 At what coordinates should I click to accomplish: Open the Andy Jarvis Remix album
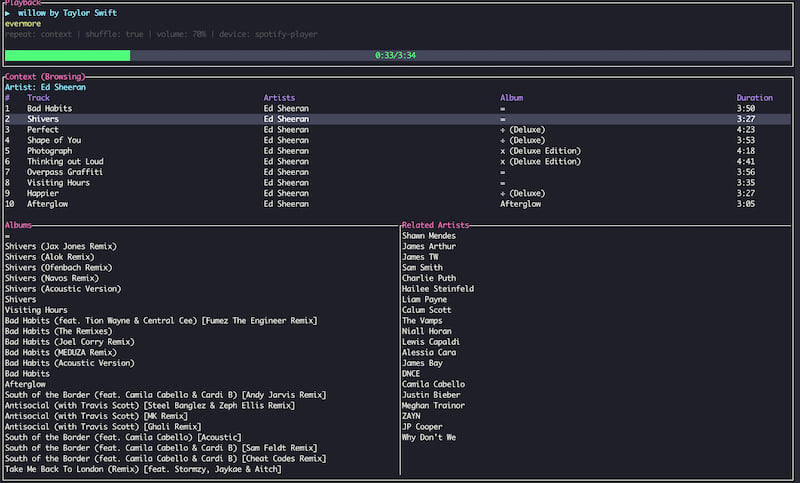tap(165, 395)
